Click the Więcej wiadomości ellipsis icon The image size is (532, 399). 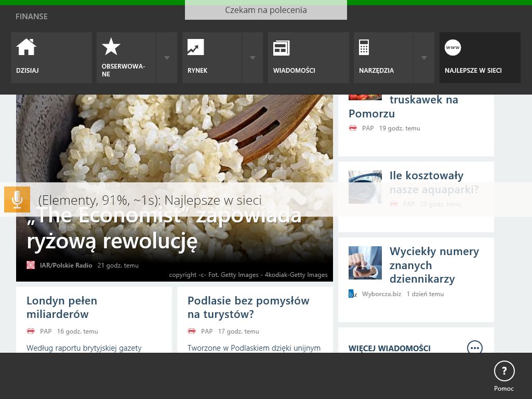click(x=475, y=347)
